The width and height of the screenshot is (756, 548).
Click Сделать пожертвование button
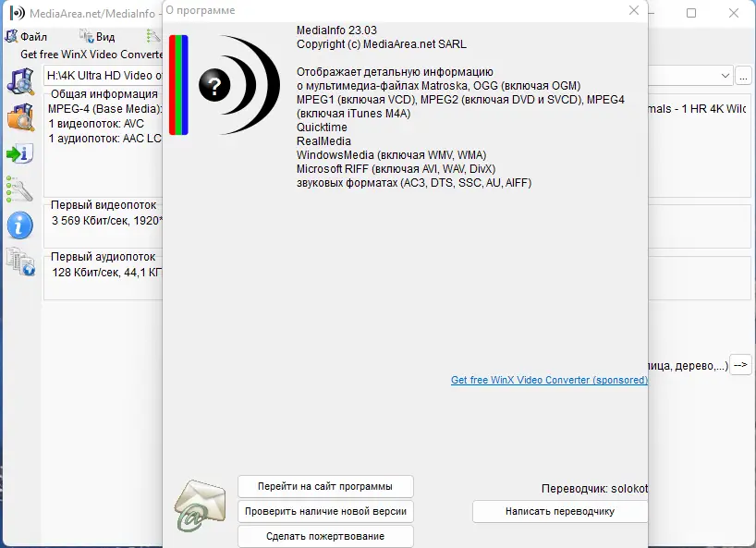[325, 536]
